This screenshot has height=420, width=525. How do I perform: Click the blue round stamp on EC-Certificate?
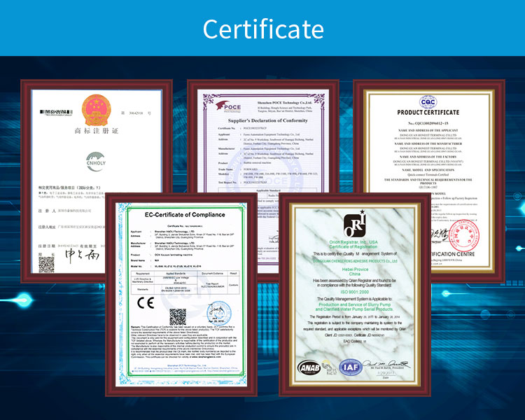coord(219,312)
